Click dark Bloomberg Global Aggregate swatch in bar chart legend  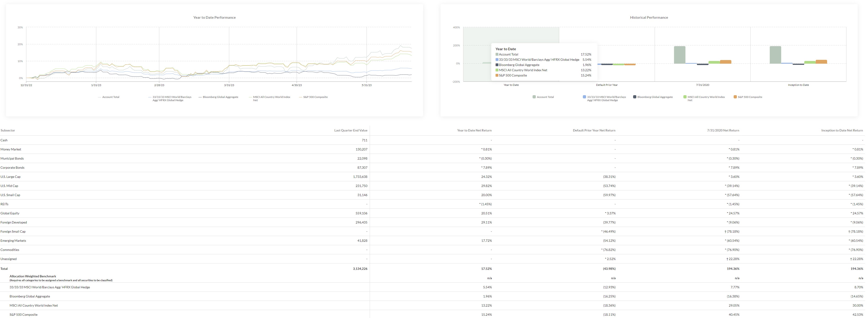pyautogui.click(x=635, y=97)
